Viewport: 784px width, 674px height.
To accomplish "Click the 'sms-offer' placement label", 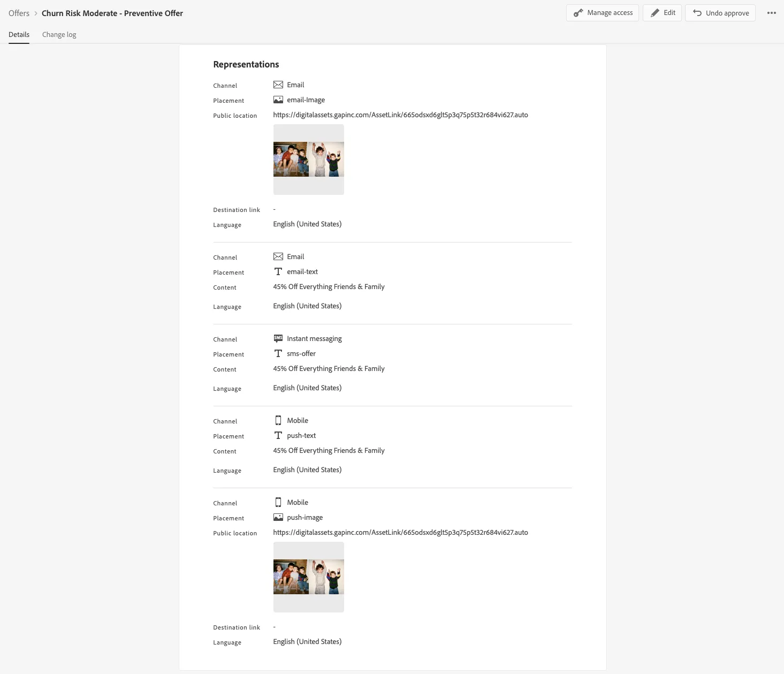I will click(x=301, y=354).
